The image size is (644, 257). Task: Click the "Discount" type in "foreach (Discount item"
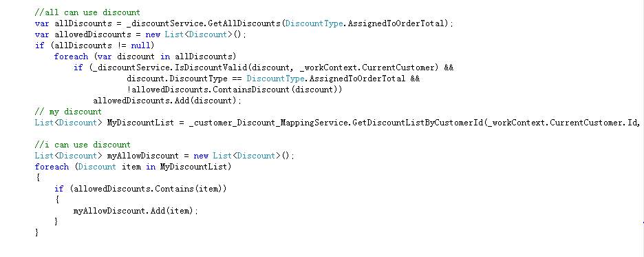[x=97, y=167]
